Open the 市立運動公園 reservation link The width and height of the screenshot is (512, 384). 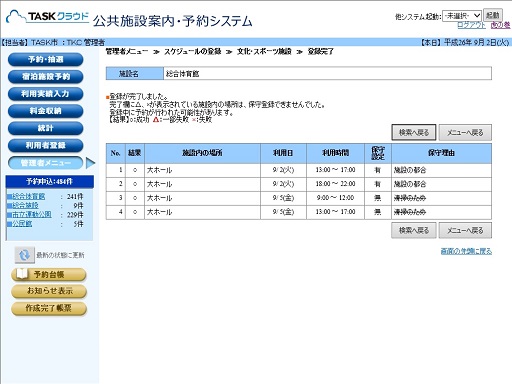click(31, 214)
